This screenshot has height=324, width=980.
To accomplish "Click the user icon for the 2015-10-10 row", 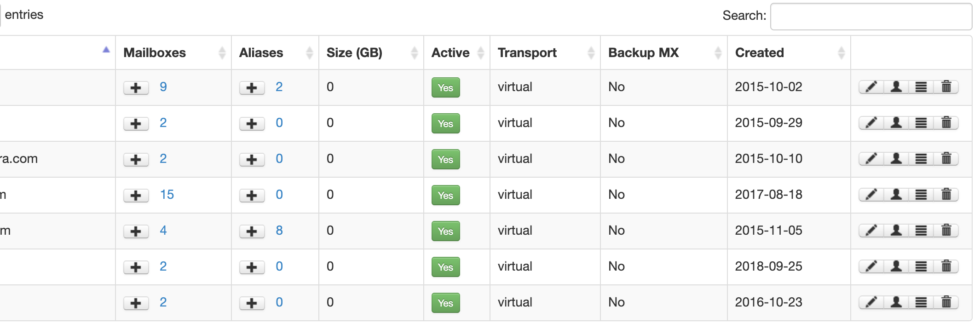I will click(896, 159).
